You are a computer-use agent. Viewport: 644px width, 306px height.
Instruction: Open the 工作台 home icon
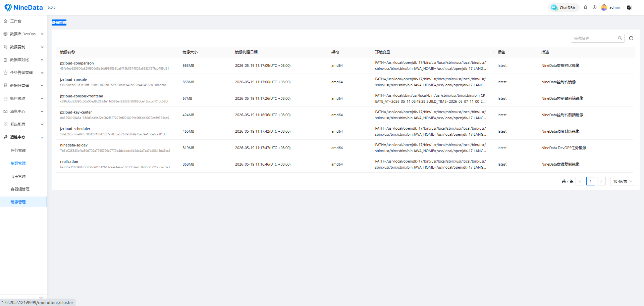(5, 21)
